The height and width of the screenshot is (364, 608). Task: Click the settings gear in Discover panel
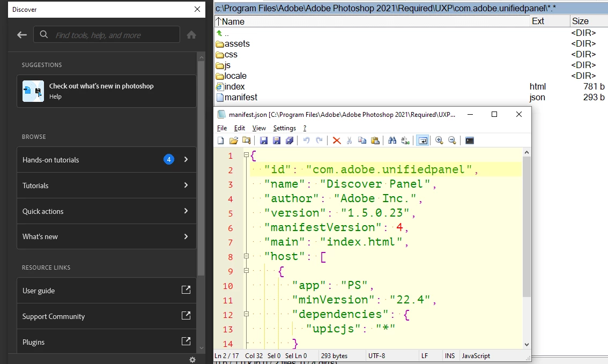click(x=192, y=360)
